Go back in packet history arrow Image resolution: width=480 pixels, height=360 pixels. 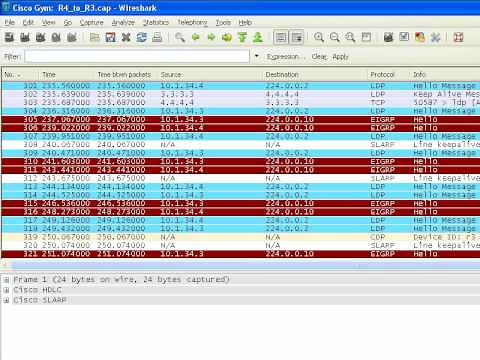coord(196,37)
